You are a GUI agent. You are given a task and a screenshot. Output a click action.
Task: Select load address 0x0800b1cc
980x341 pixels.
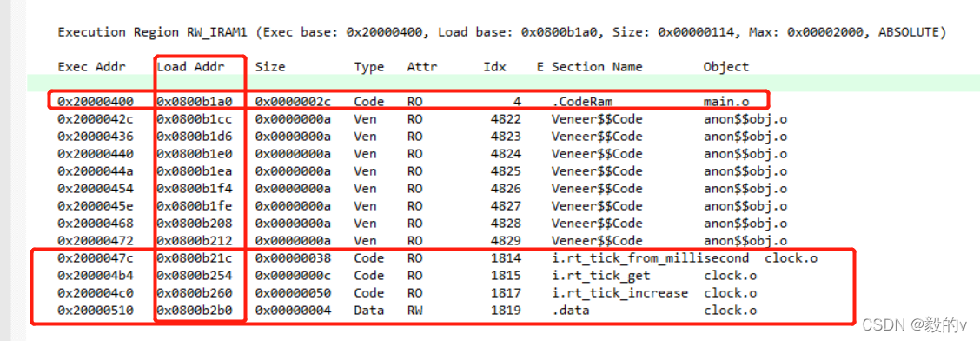(195, 118)
